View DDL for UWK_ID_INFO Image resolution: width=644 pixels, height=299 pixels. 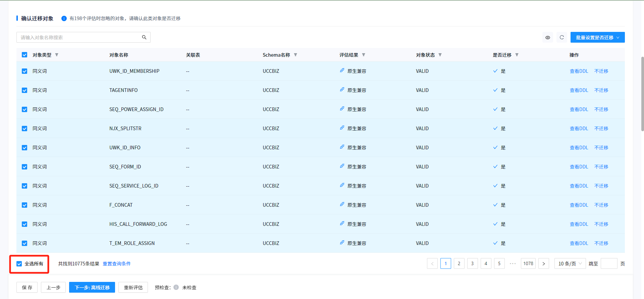[x=579, y=148]
